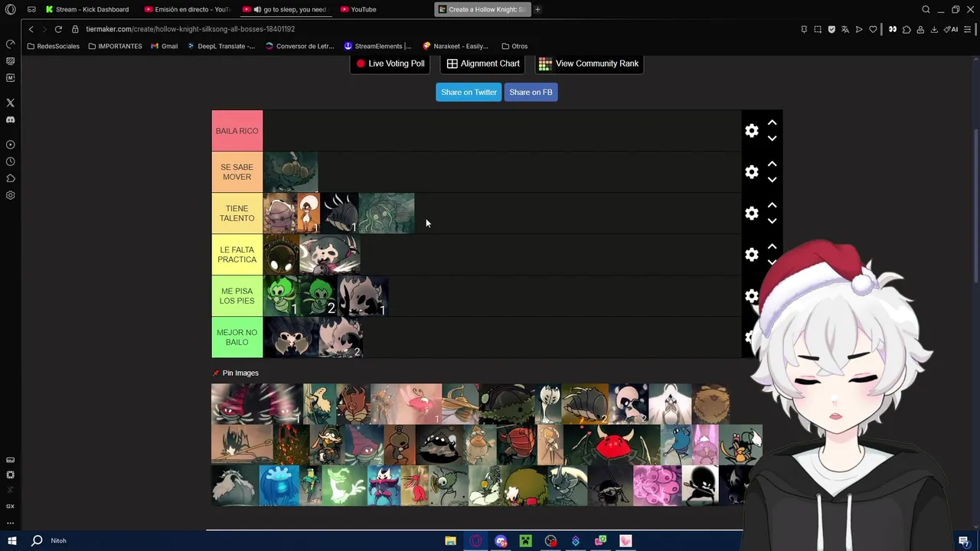
Task: Select the Create a Hollow Knight tab
Action: (482, 9)
